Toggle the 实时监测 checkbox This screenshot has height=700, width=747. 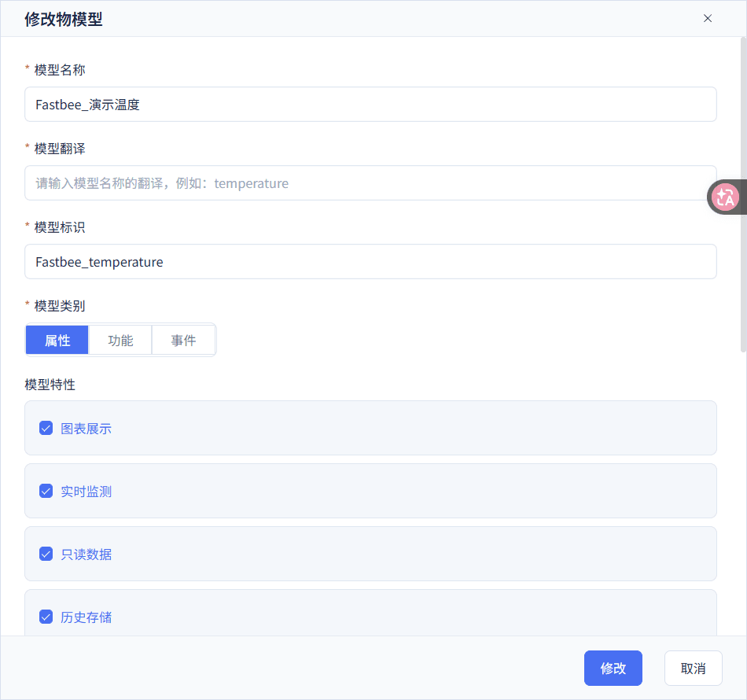coord(46,492)
